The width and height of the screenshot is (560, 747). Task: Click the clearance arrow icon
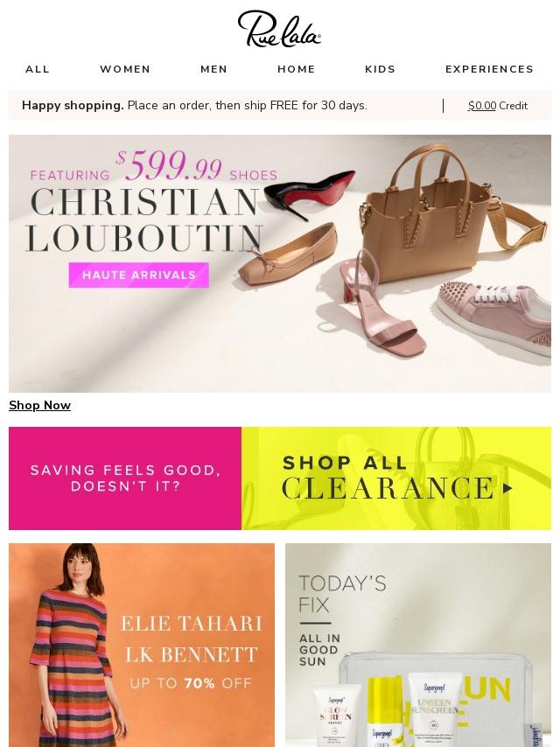[x=507, y=488]
